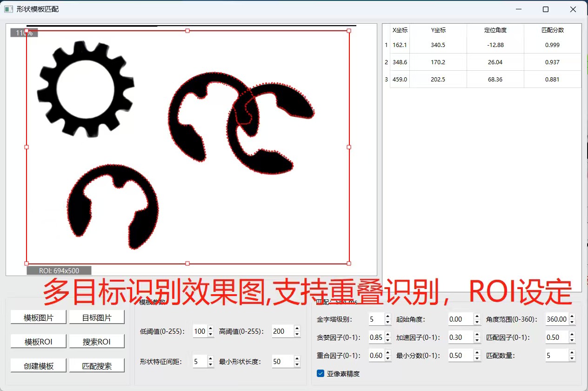Decrease 匹配数量 with down arrow

coord(572,358)
